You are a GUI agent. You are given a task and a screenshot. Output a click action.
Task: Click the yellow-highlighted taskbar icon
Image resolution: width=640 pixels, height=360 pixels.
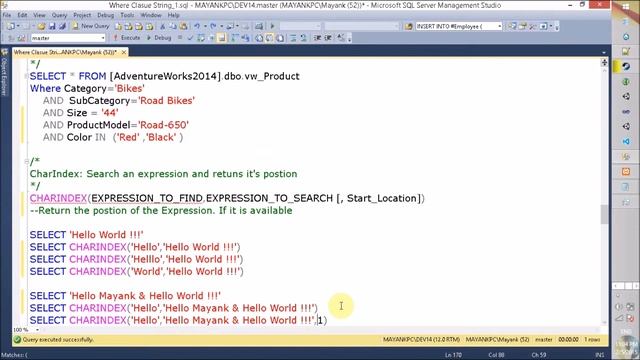[626, 66]
